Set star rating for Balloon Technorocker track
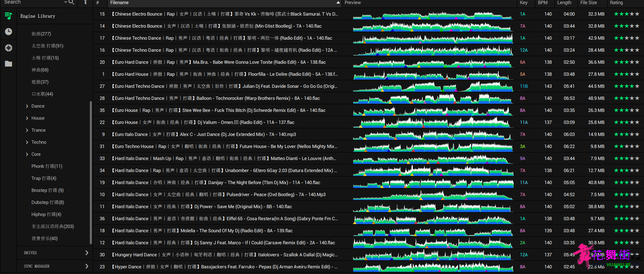Screen dimensions: 644x274 627,98
